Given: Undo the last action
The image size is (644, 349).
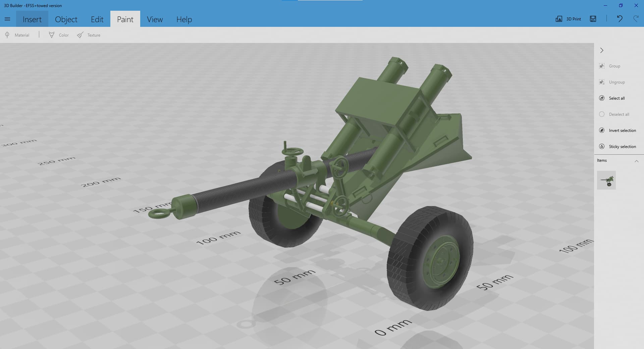Looking at the screenshot, I should 620,19.
